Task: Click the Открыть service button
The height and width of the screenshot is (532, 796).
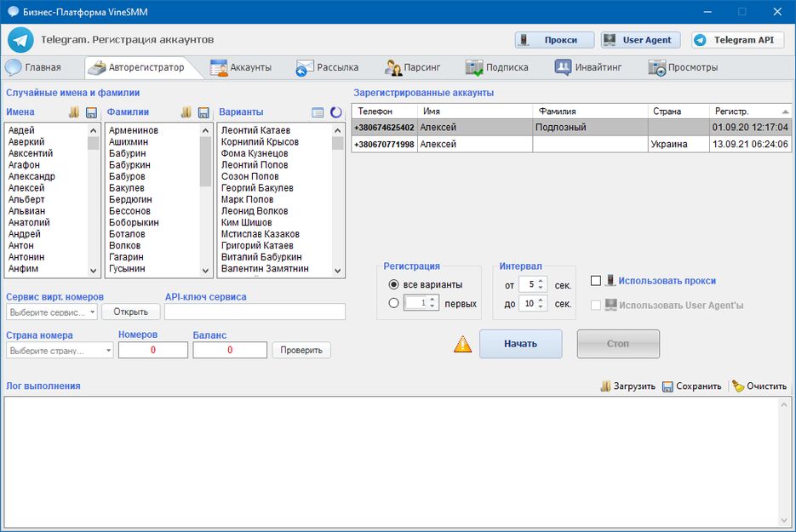Action: coord(130,312)
